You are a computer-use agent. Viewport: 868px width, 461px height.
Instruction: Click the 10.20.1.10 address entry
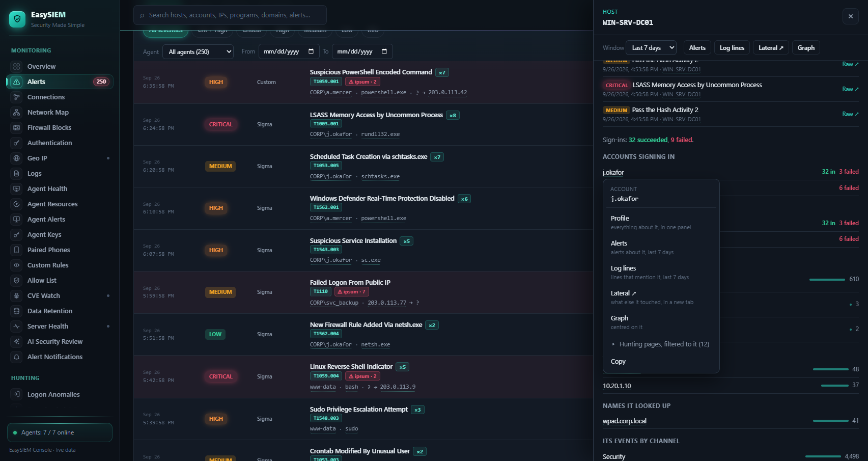[617, 386]
